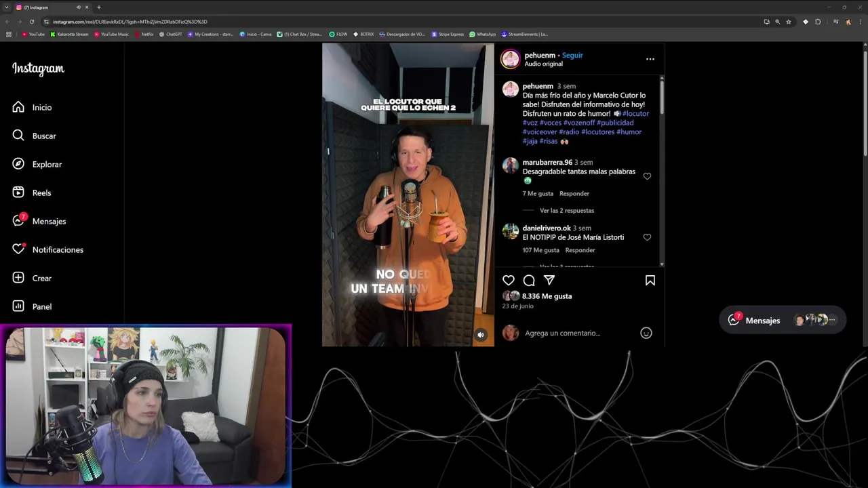This screenshot has width=868, height=488.
Task: Like marubarrera.96's comment
Action: click(647, 176)
